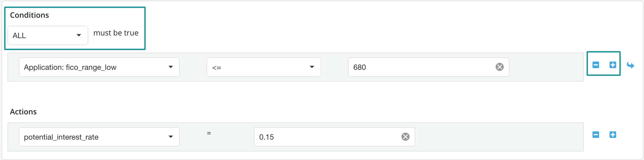Clear the 0.15 value field
The image size is (644, 160).
pyautogui.click(x=405, y=137)
